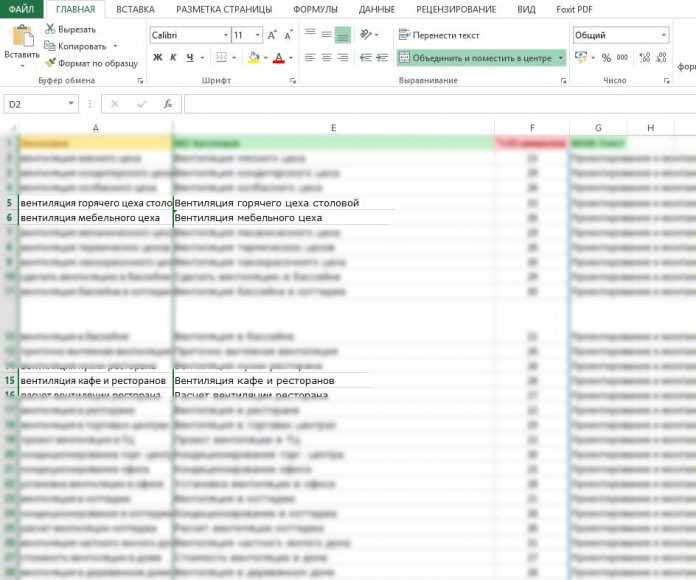Open Выравнивание dialog launcher
The image size is (696, 580).
point(564,81)
